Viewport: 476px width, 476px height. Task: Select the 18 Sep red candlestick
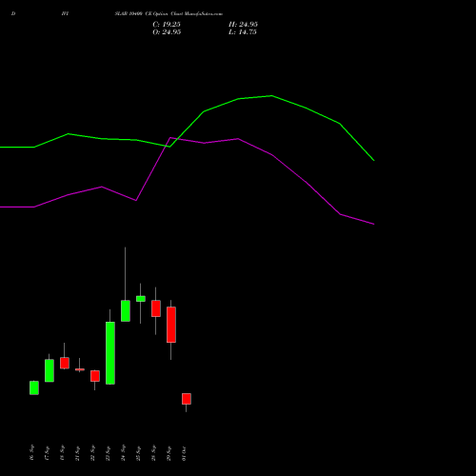(x=65, y=363)
